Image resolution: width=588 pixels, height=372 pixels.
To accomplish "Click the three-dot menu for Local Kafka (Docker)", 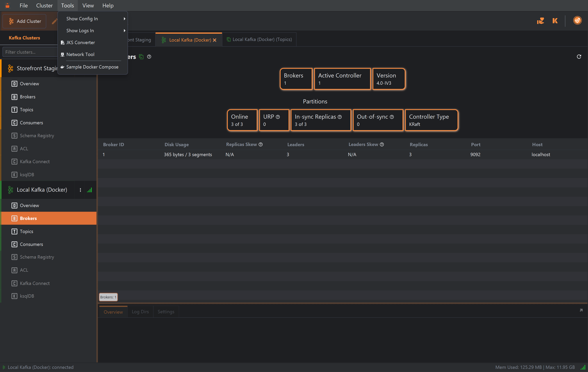I will [x=80, y=190].
